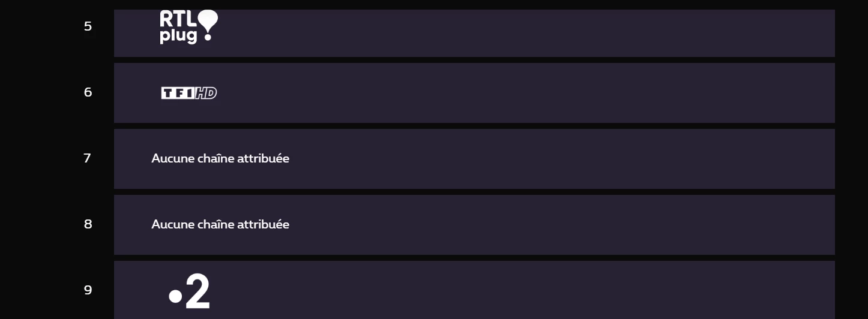The image size is (868, 319).
Task: Click position number 6
Action: tap(88, 93)
